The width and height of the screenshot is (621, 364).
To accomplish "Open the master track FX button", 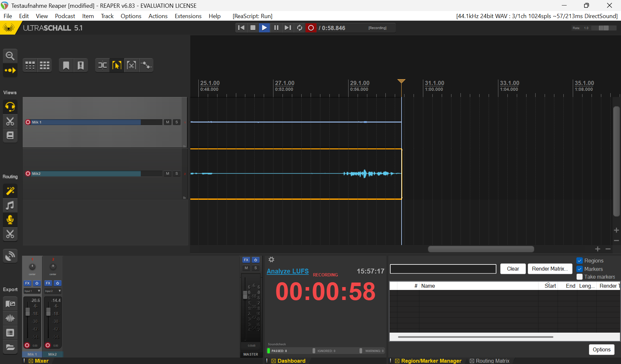I will 246,260.
